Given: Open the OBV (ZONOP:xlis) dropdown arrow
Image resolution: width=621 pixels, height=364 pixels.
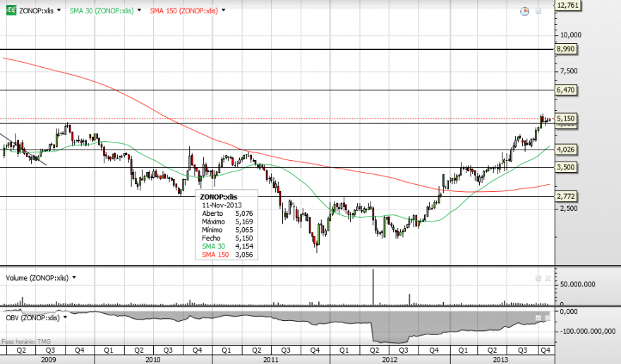Looking at the screenshot, I should [x=66, y=317].
